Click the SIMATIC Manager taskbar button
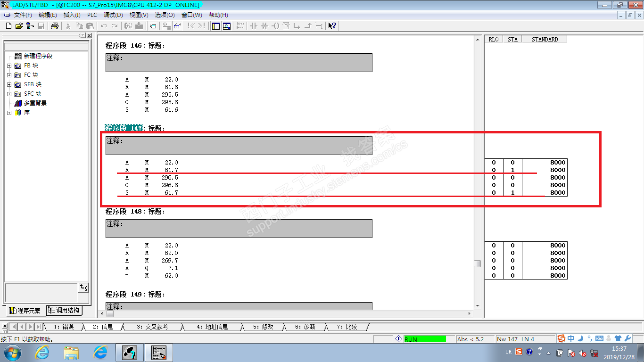644x362 pixels. click(129, 353)
